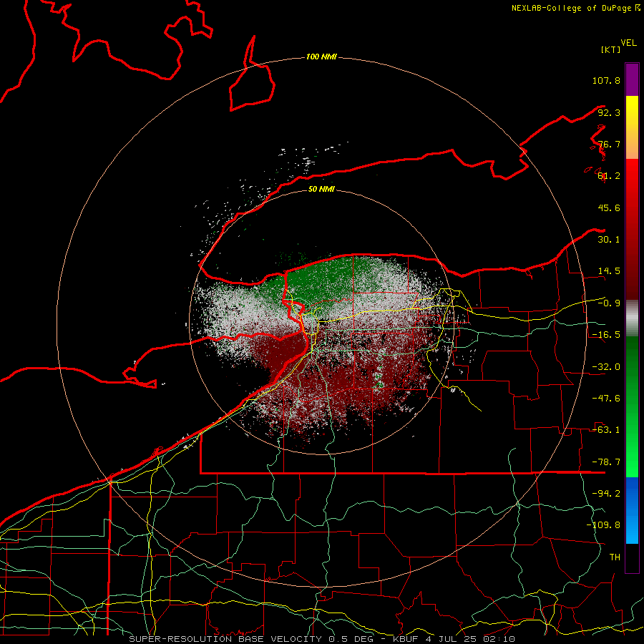The width and height of the screenshot is (644, 644).
Task: Click the 50 NMI range ring label
Action: (x=321, y=189)
